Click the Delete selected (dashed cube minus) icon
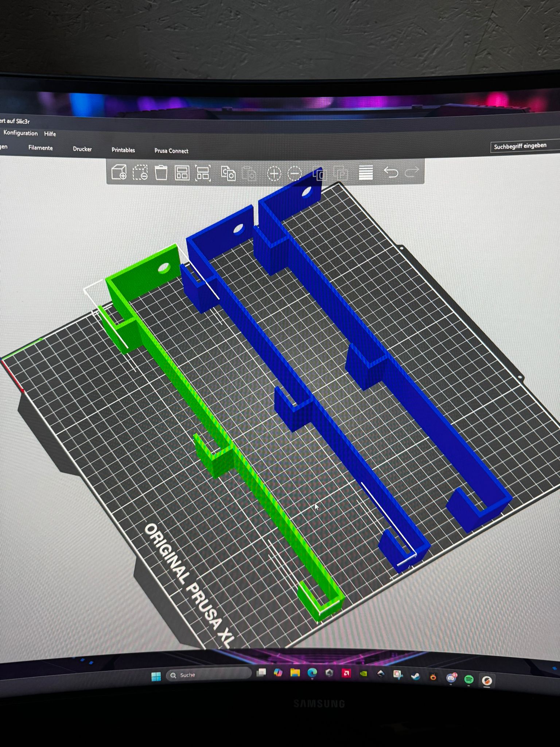560x747 pixels. 140,173
